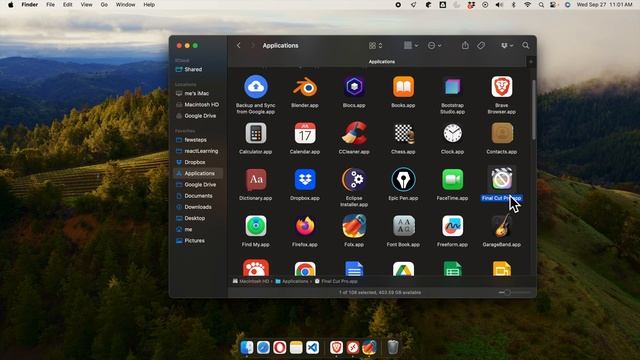Select the Books.app icon
The image size is (640, 360).
tap(403, 87)
